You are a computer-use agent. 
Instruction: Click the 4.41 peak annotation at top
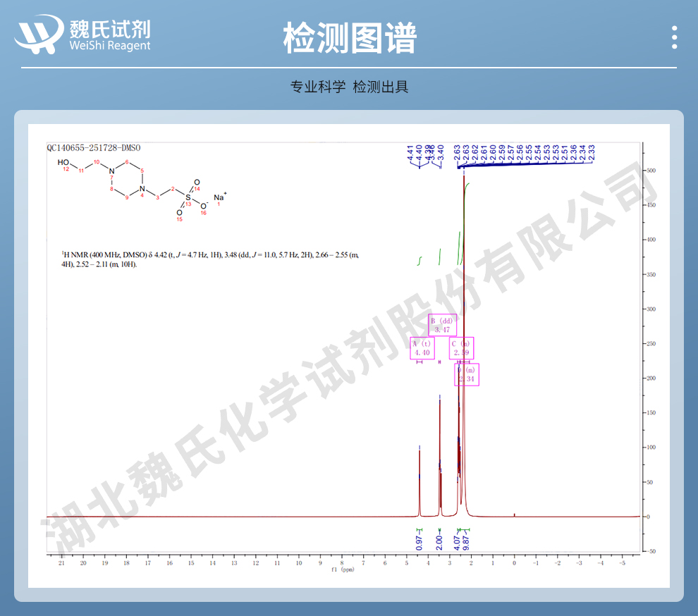(410, 152)
